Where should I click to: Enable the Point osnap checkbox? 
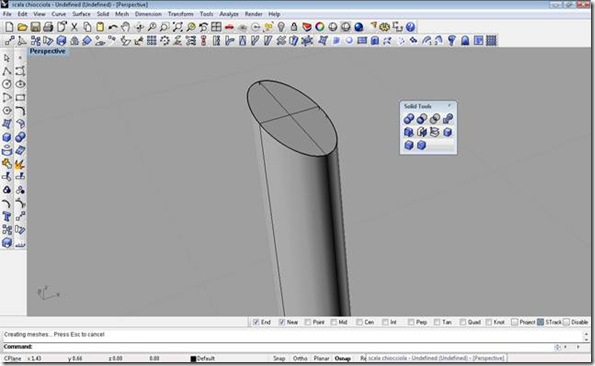click(x=308, y=322)
